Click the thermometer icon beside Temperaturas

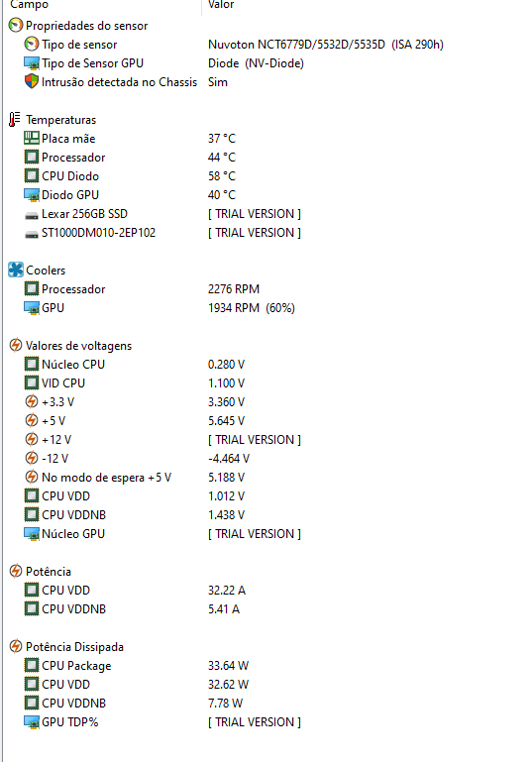pyautogui.click(x=15, y=120)
